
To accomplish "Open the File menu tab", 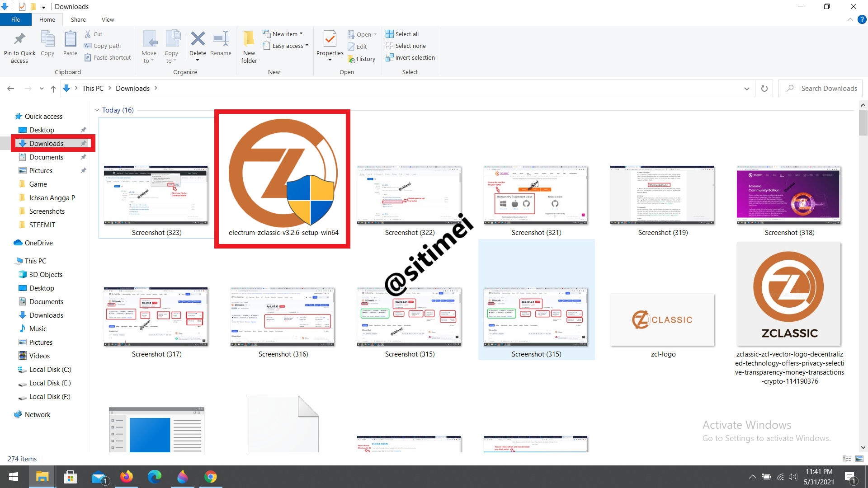I will tap(15, 19).
